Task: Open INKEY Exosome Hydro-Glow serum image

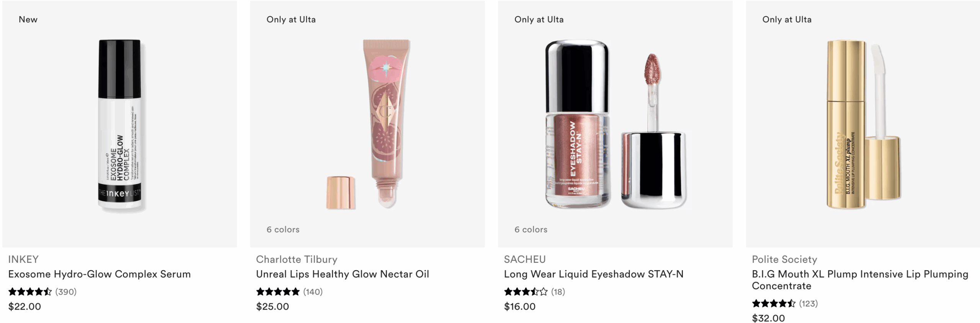Action: (x=119, y=124)
